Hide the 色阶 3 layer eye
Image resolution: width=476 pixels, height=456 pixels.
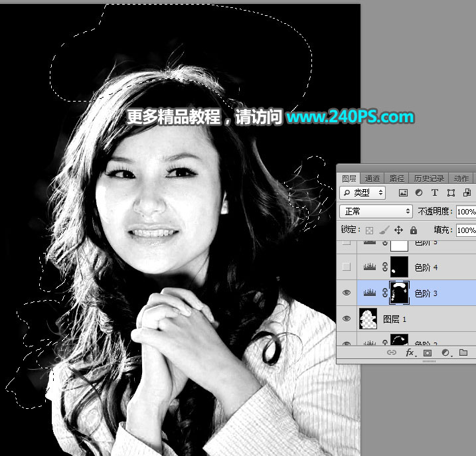(347, 293)
